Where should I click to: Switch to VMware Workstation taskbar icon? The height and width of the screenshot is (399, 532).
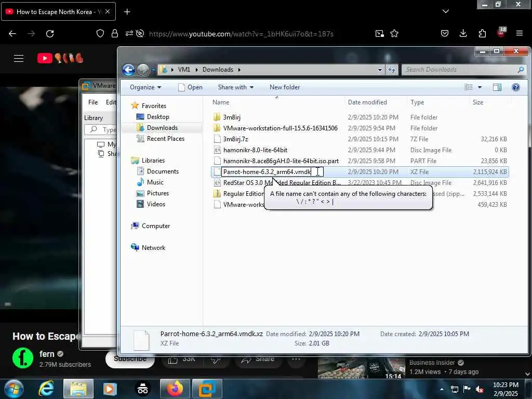[207, 389]
